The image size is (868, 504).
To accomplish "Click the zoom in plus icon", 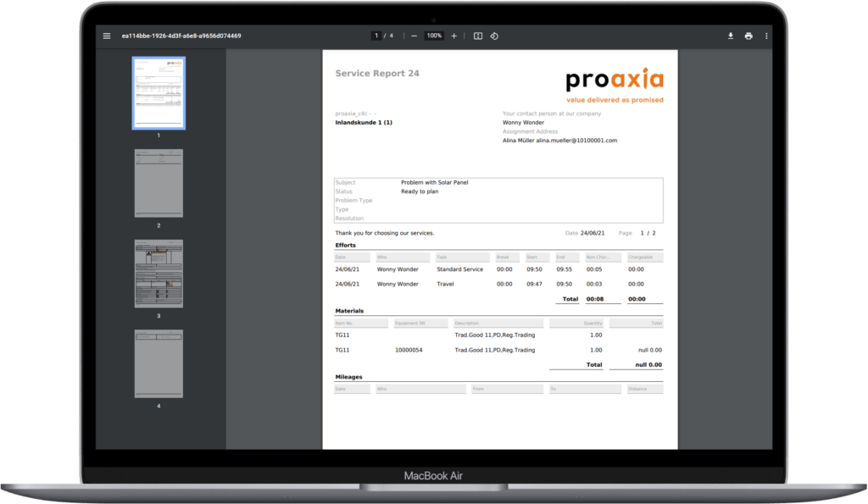I will pos(454,36).
